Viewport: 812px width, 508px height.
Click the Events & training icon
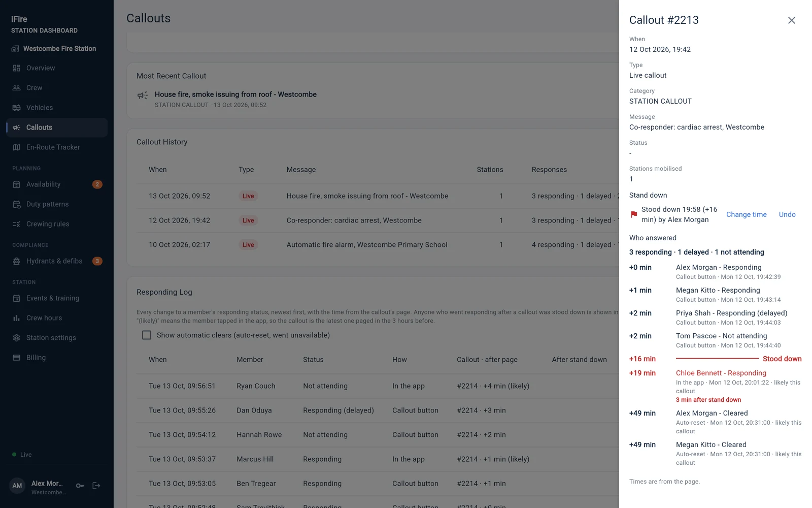[16, 298]
